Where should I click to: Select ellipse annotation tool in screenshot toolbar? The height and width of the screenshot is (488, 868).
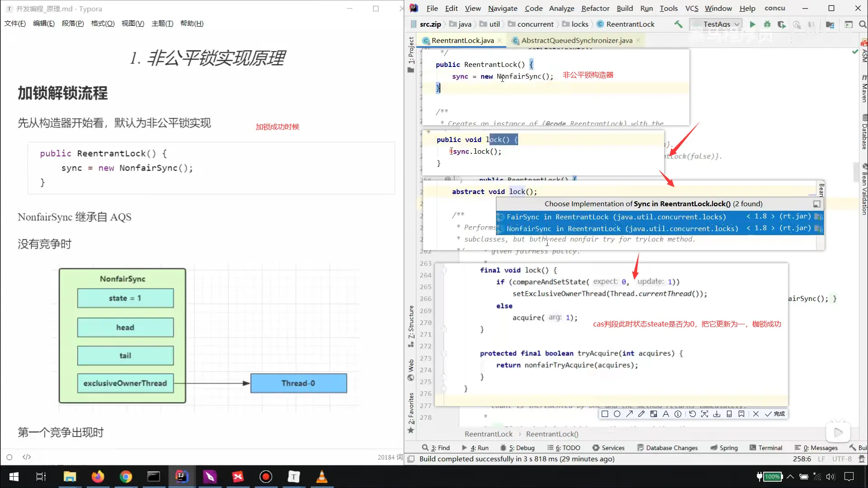(617, 414)
